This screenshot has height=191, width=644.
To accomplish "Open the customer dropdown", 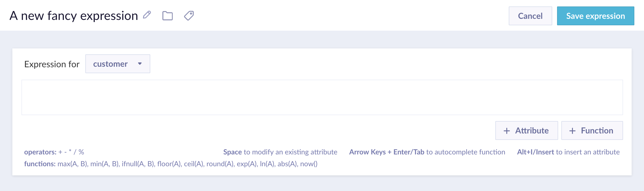I will [x=117, y=64].
